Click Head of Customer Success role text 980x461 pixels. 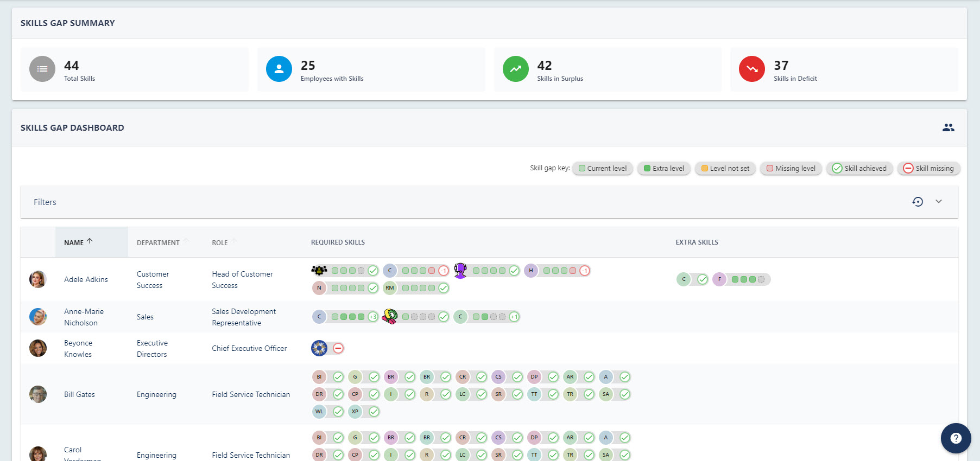[243, 279]
